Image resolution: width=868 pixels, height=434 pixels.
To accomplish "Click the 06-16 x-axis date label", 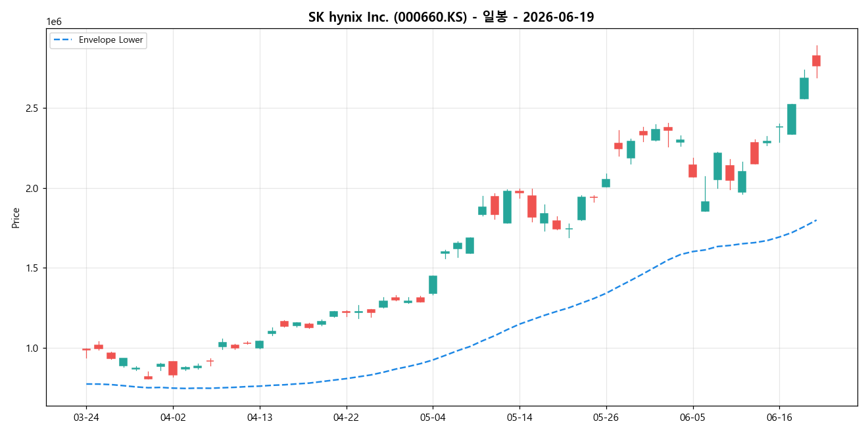I will point(779,418).
